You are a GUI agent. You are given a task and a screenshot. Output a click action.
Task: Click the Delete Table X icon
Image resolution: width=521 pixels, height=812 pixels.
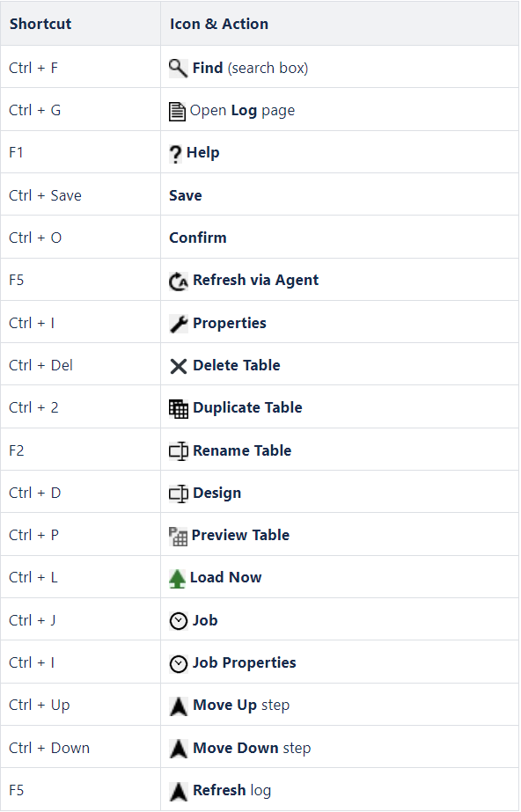[x=179, y=366]
